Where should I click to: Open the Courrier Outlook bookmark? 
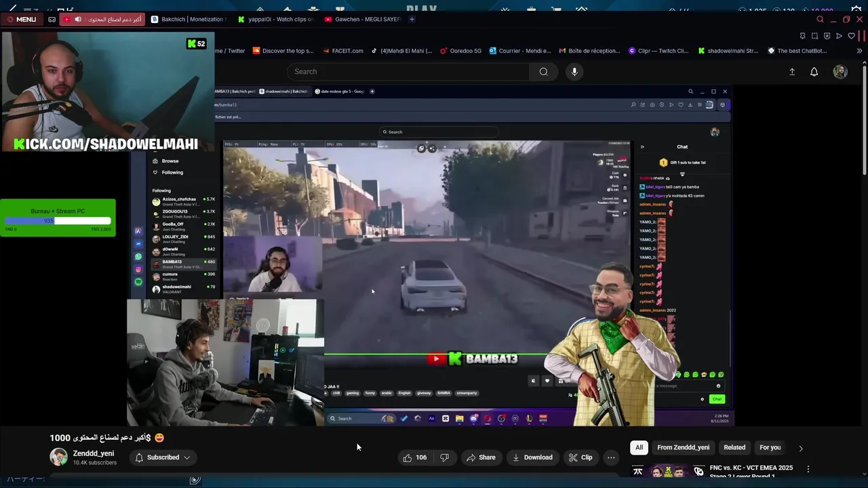[x=519, y=51]
